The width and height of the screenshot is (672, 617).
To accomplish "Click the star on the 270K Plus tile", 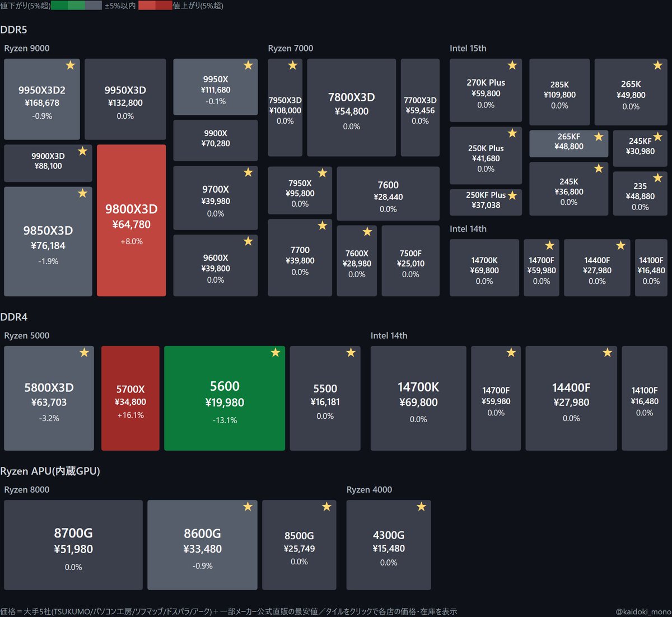I will point(512,66).
